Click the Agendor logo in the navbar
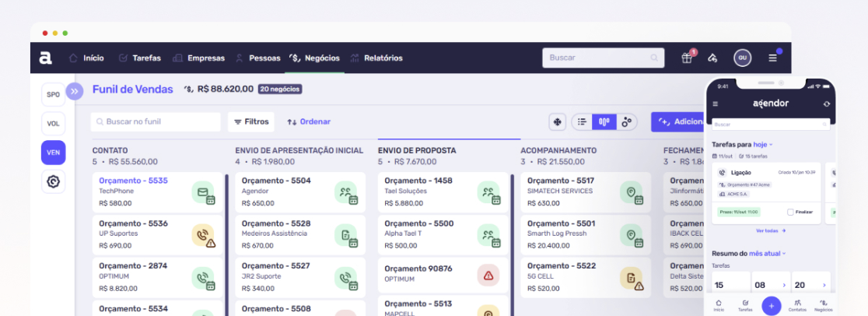 click(x=45, y=58)
